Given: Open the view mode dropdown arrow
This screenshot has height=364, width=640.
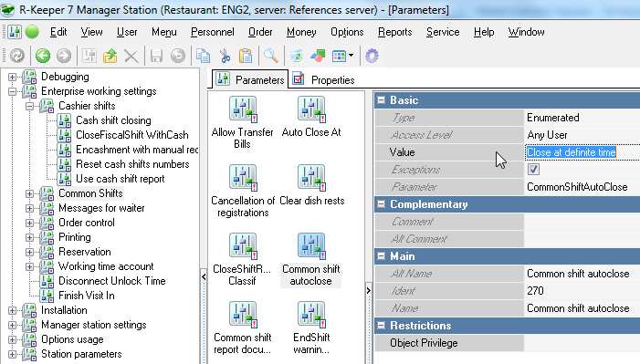Looking at the screenshot, I should 351,56.
